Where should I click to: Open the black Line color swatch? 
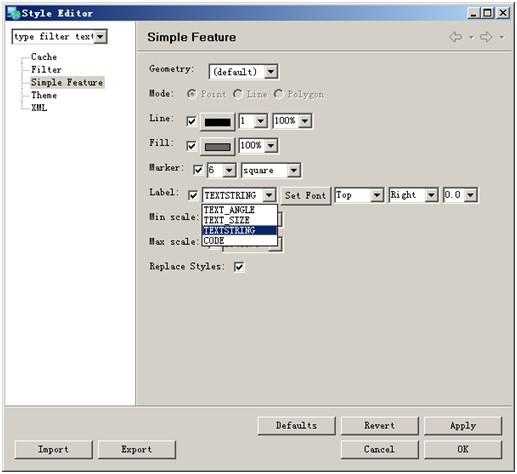217,122
